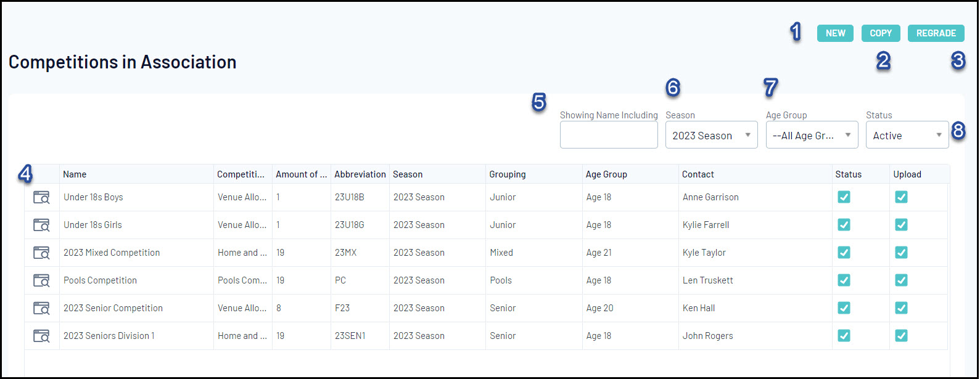Open view icon for Under 18s Girls

point(41,225)
